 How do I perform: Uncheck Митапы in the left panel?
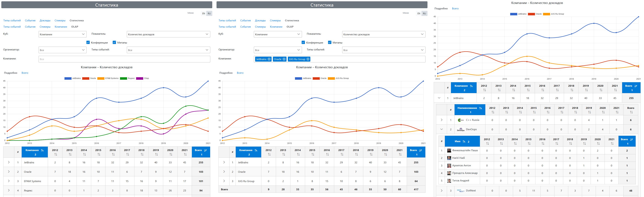point(114,43)
